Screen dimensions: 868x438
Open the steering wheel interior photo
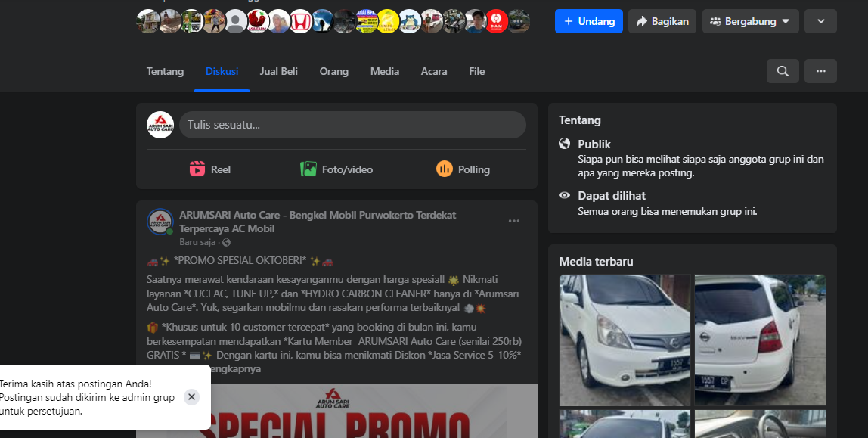[x=760, y=424]
